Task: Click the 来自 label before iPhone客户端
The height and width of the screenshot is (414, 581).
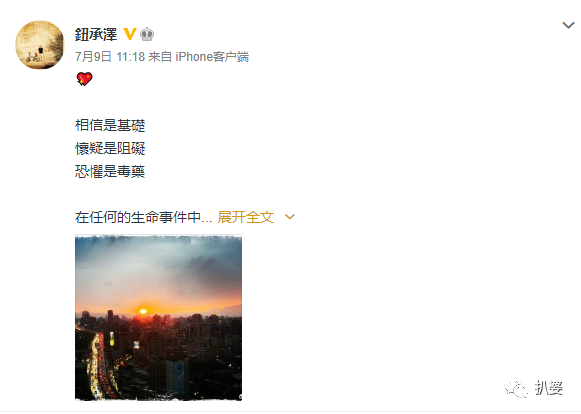Action: pos(160,57)
